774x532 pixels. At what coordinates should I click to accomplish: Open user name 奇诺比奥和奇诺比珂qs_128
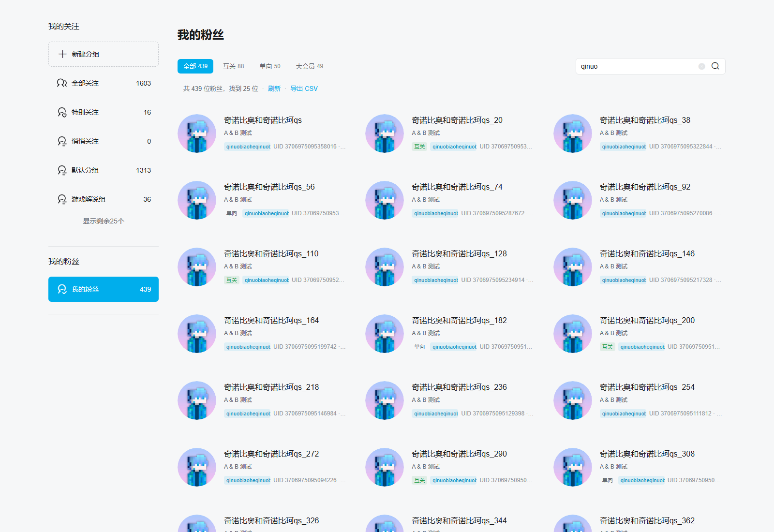point(460,253)
